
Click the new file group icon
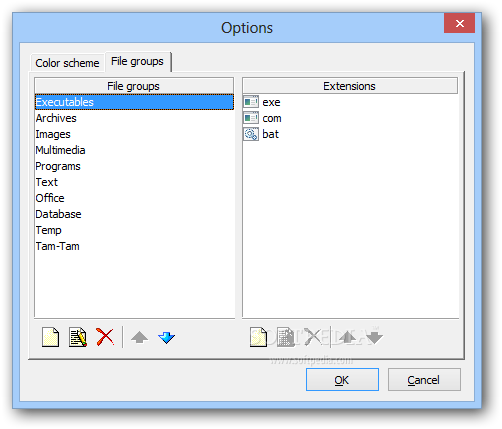click(x=50, y=337)
